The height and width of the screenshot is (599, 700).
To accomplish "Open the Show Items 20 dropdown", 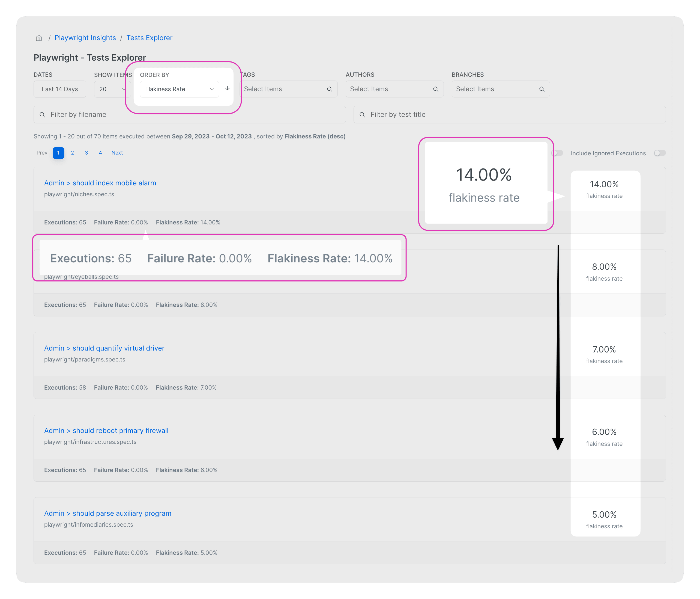I will (112, 89).
